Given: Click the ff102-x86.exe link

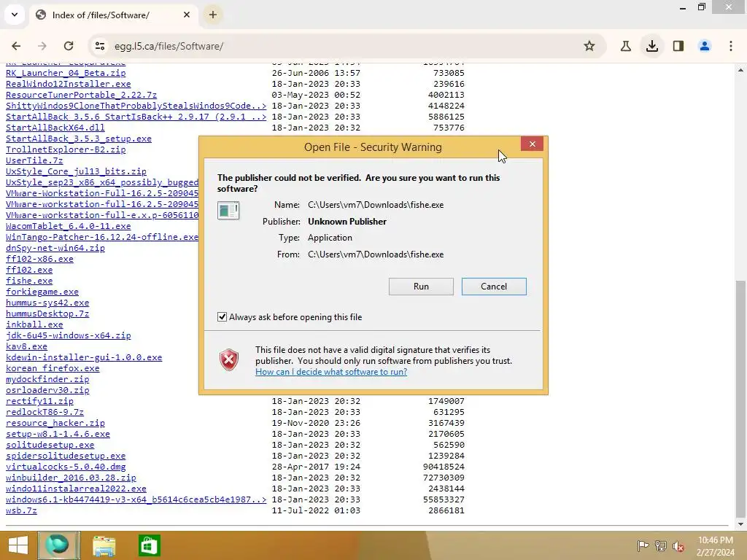Looking at the screenshot, I should tap(39, 259).
